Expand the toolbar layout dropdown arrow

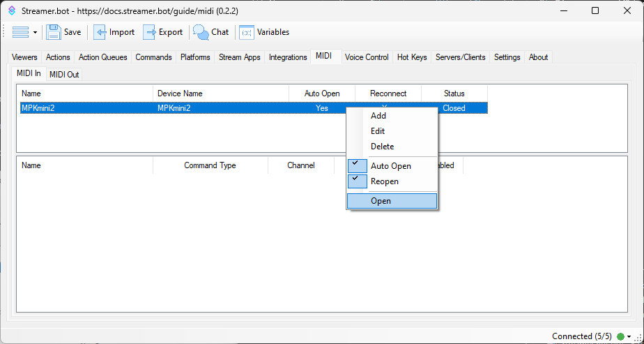[35, 33]
